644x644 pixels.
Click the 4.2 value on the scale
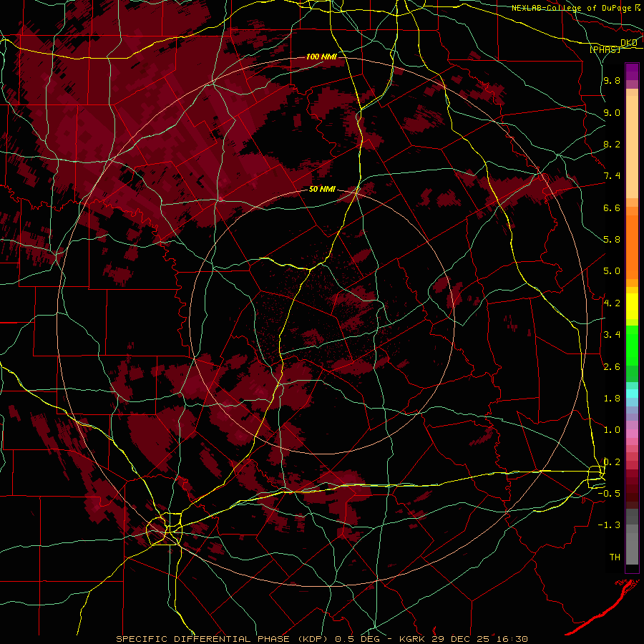tap(612, 303)
